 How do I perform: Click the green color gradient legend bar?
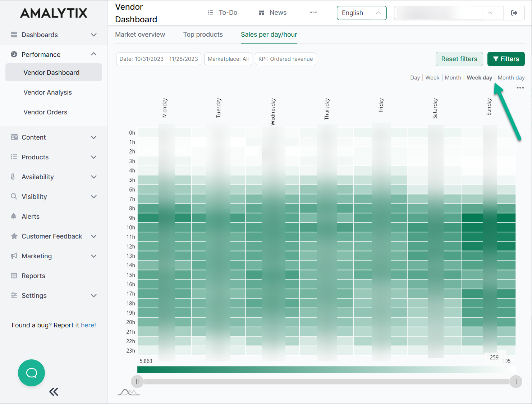tap(326, 370)
